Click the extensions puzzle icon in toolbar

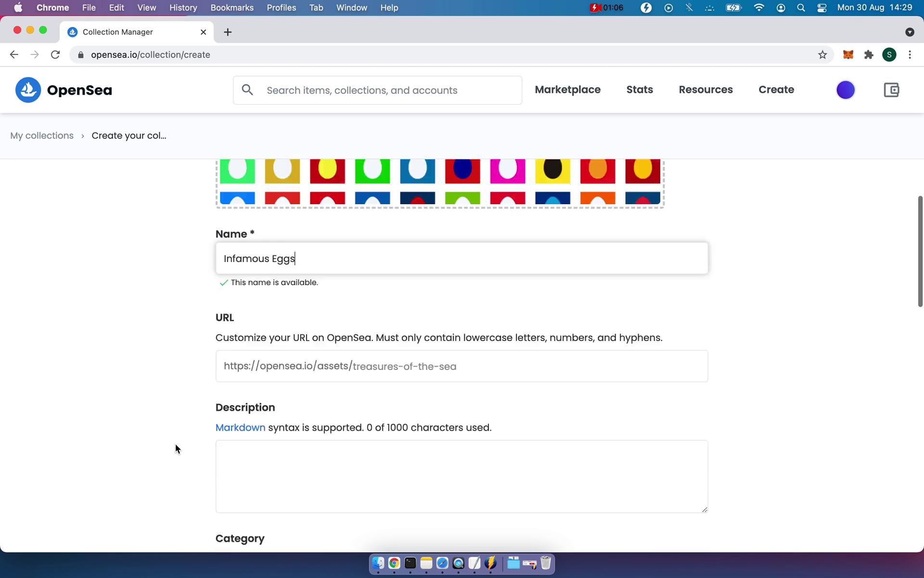(x=869, y=54)
